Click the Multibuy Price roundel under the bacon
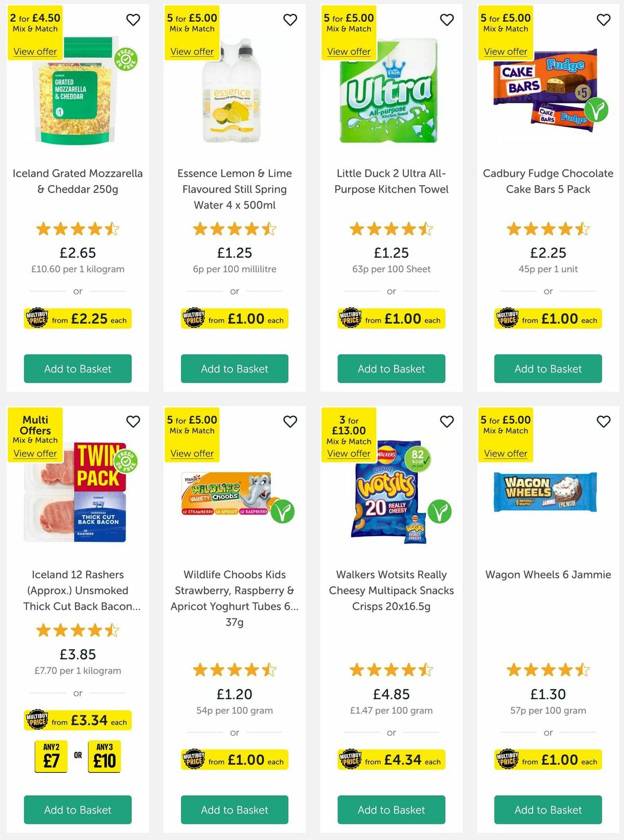Screen dimensions: 624x840 [x=37, y=721]
